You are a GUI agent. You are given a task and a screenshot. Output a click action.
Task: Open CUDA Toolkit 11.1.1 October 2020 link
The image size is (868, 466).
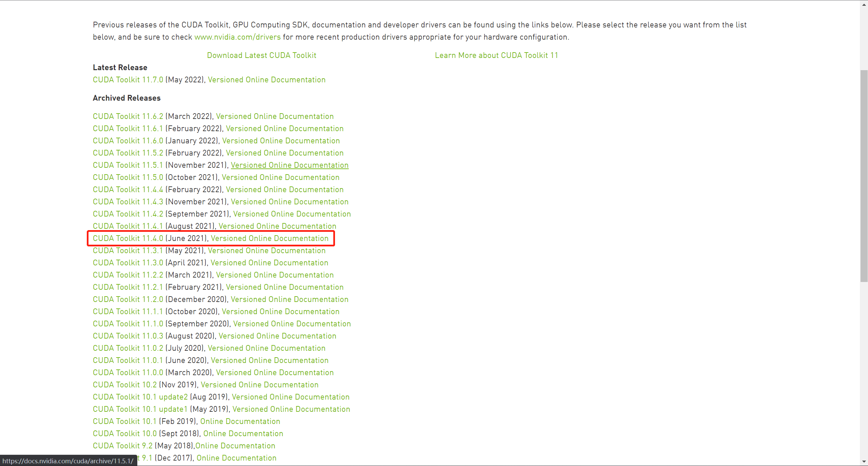(x=128, y=311)
